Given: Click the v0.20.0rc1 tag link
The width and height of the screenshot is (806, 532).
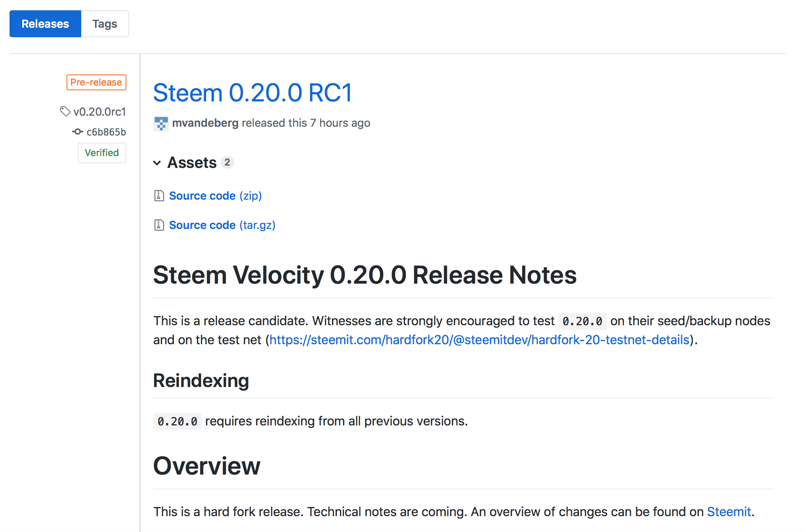Looking at the screenshot, I should 99,112.
